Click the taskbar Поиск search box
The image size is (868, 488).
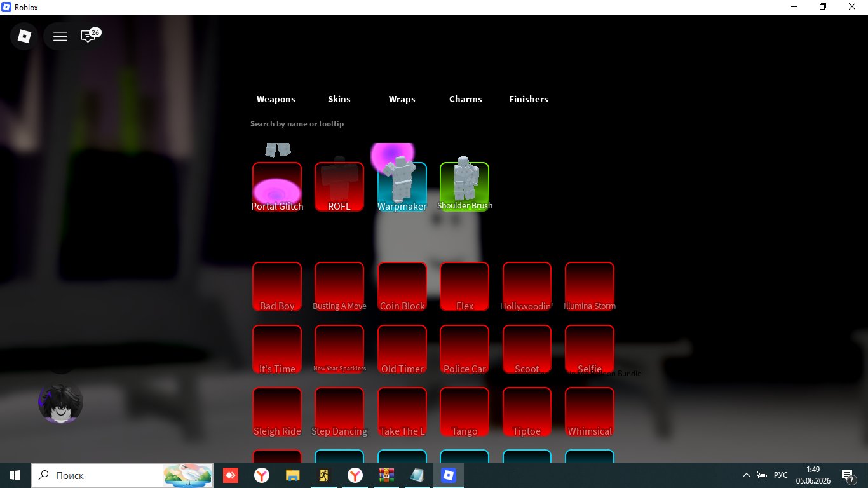(122, 475)
